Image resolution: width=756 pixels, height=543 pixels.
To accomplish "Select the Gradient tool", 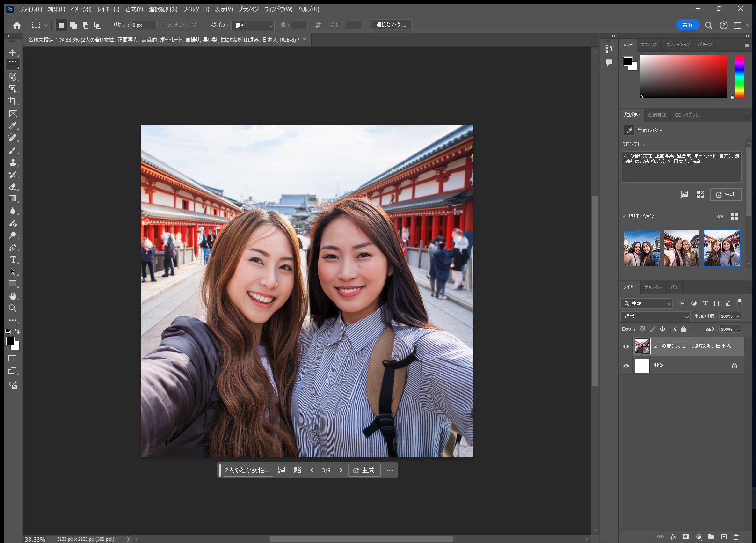I will [13, 198].
